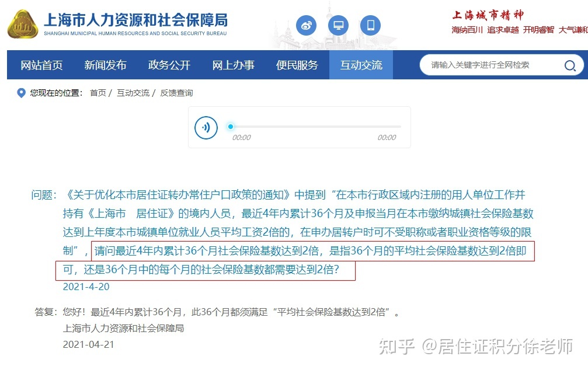Viewport: 588px width, 370px height.
Task: Select the 互动交流 navigation tab
Action: pyautogui.click(x=361, y=65)
